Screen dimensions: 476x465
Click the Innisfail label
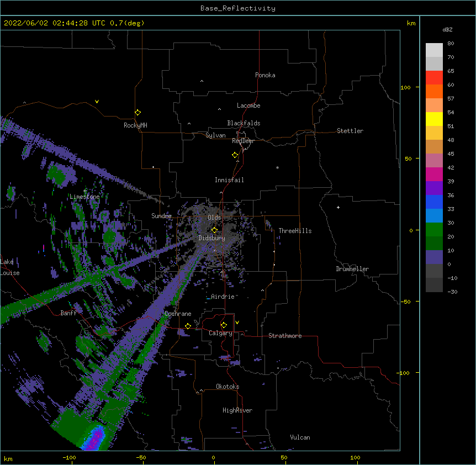[229, 180]
